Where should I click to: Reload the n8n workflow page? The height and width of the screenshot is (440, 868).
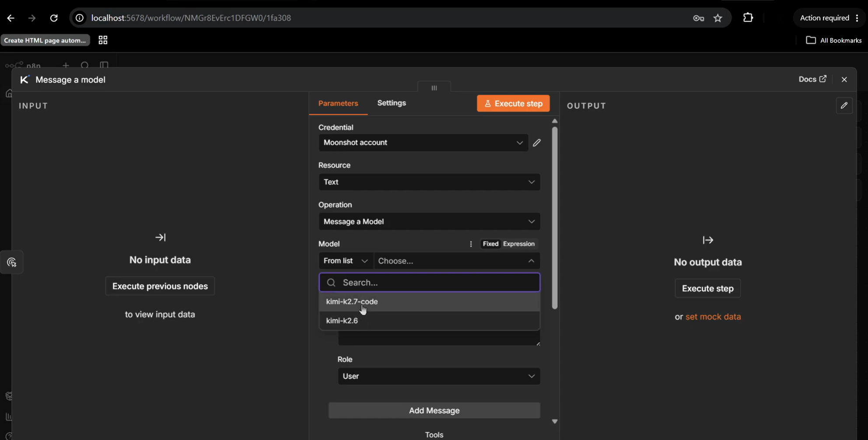click(x=54, y=18)
